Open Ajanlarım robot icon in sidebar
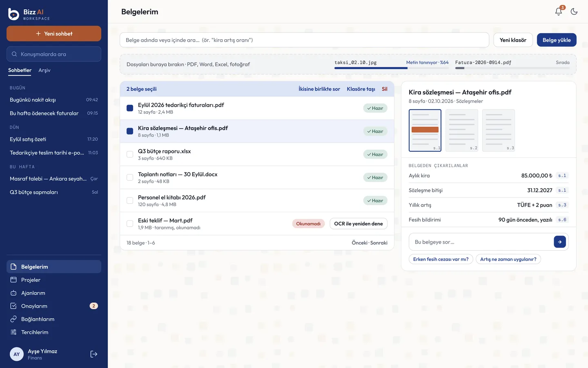588x368 pixels. tap(13, 293)
